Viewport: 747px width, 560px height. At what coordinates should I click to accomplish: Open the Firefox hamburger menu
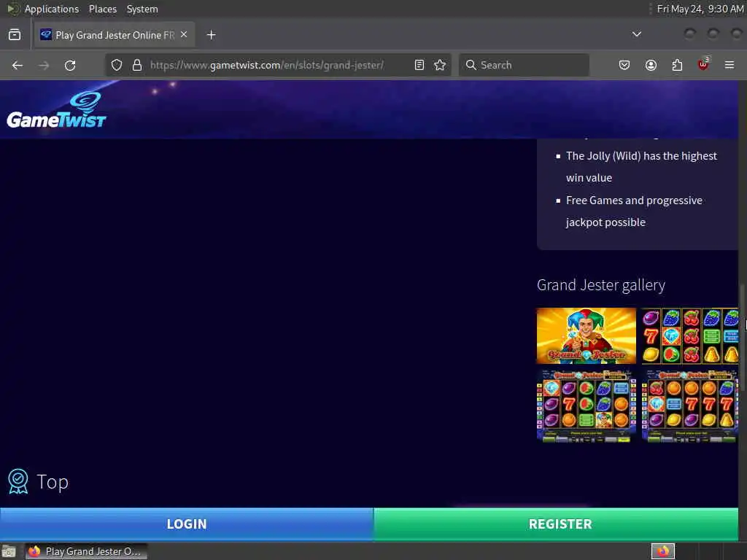(x=729, y=65)
